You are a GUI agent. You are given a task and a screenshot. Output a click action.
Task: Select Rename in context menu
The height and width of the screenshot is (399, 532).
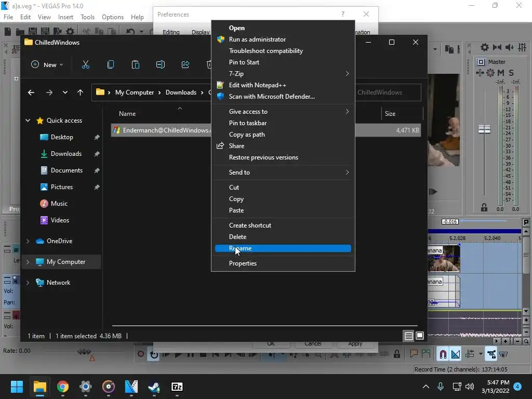pyautogui.click(x=283, y=248)
